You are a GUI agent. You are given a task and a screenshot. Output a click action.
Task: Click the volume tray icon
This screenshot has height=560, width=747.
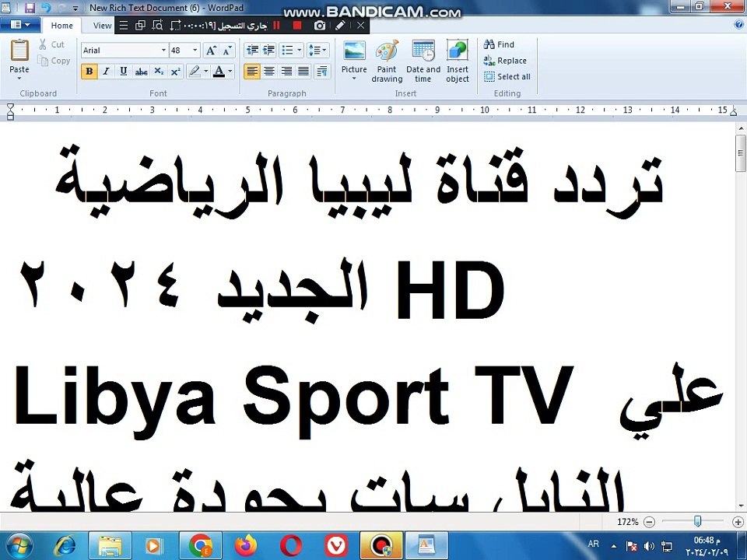click(649, 546)
